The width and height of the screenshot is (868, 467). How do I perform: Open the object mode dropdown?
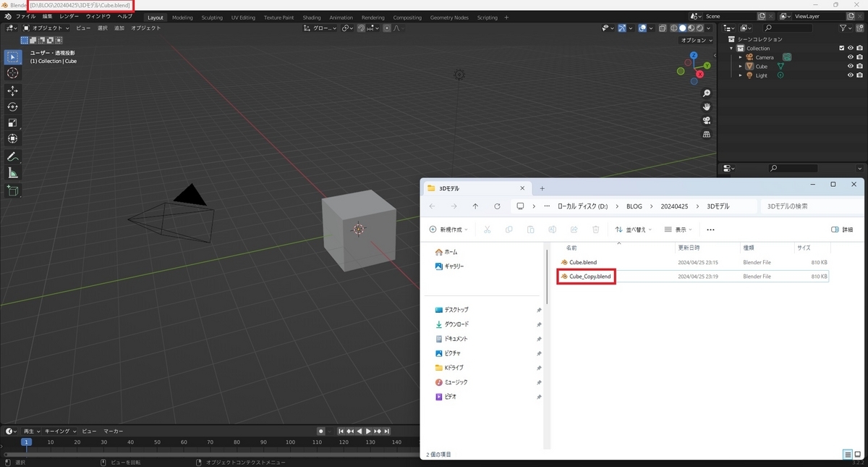pos(46,28)
